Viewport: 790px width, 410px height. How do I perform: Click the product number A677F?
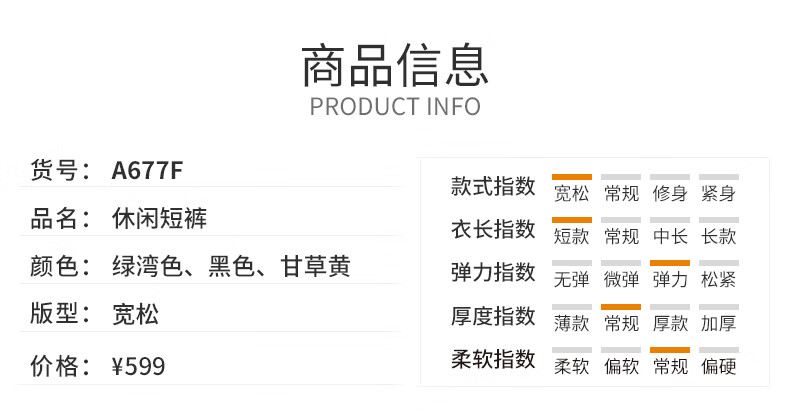(x=147, y=170)
